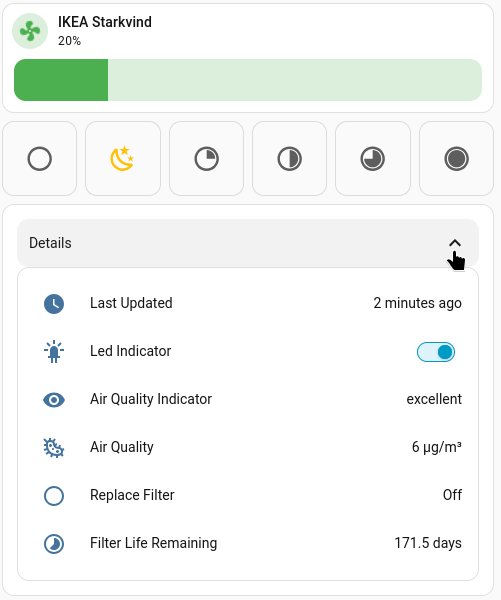Click the green fan icon for IKEA Starkvind
Screen dimensions: 501x600
pos(30,31)
